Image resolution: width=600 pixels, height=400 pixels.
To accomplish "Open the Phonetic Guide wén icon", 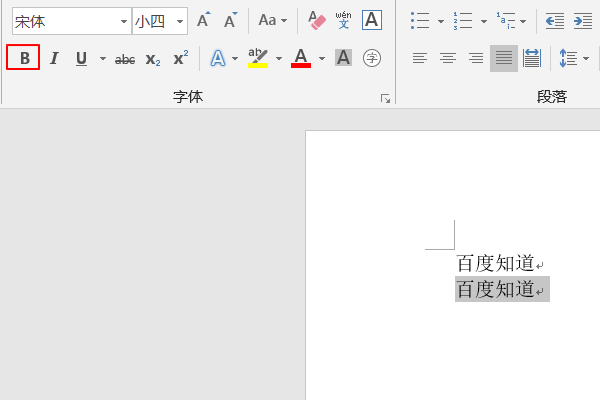I will (344, 20).
